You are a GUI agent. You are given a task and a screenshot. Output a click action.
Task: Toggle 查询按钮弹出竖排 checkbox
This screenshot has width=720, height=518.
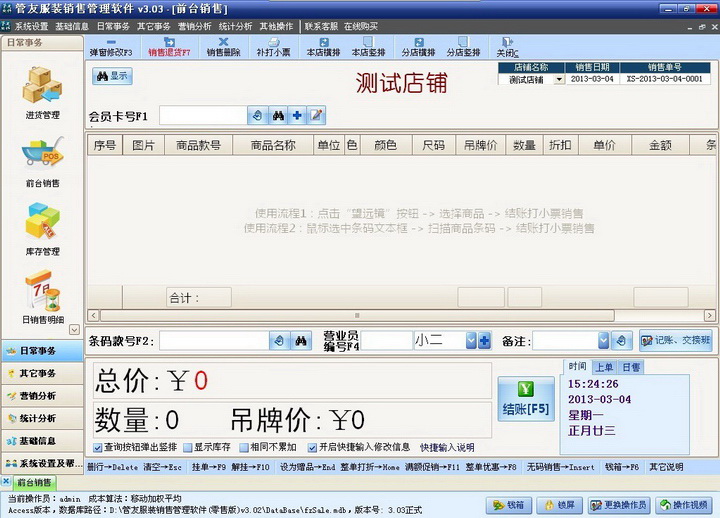[98, 447]
